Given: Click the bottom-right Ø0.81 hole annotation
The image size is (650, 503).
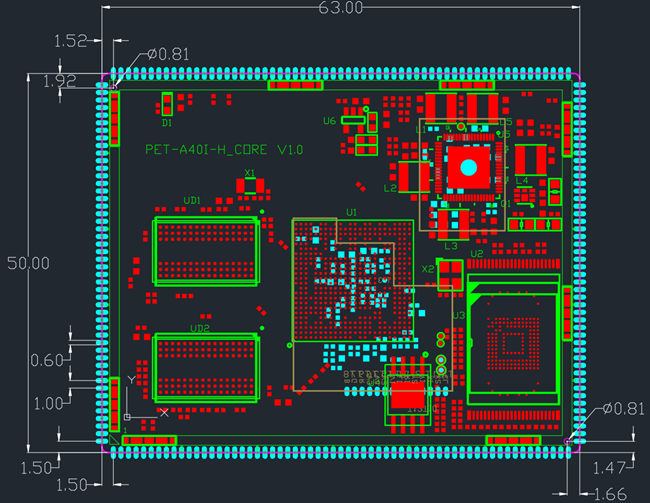Looking at the screenshot, I should coord(623,409).
